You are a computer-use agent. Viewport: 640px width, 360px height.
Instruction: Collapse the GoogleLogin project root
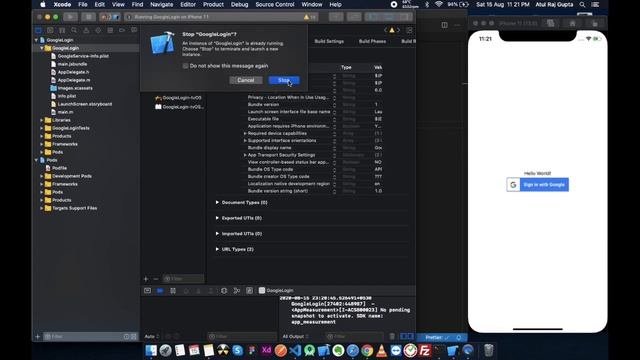36,40
